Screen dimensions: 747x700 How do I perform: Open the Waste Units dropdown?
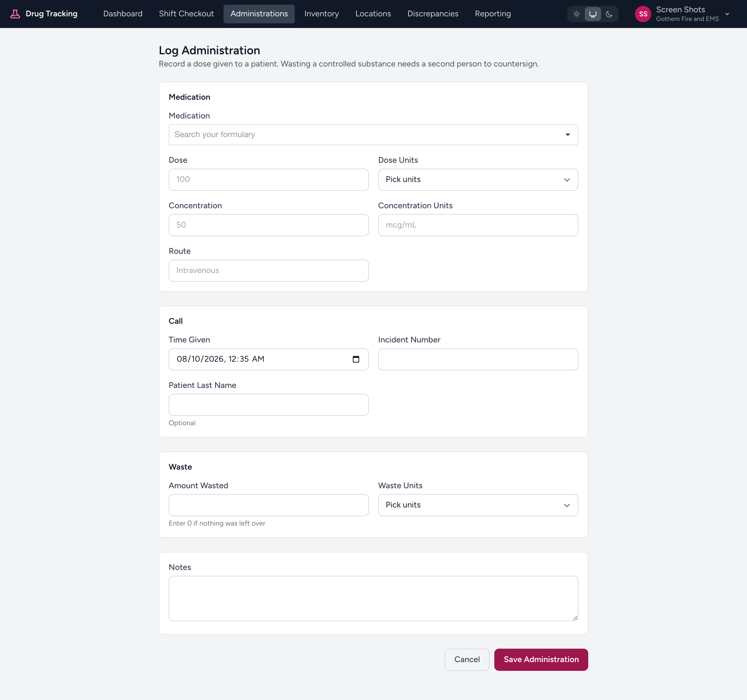(478, 505)
